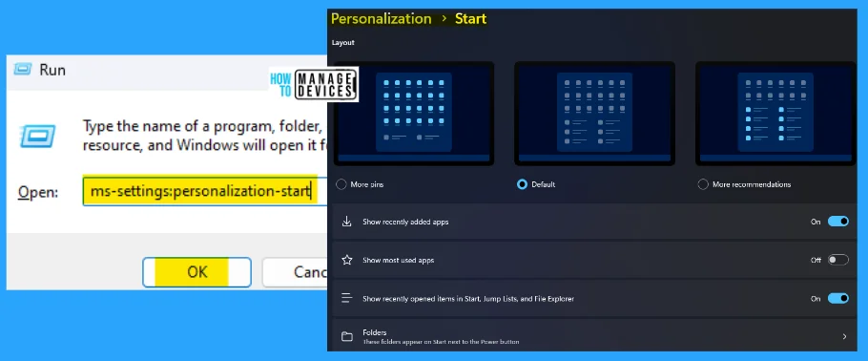This screenshot has width=868, height=361.
Task: Choose the More recommendations layout thumbnail
Action: (775, 113)
